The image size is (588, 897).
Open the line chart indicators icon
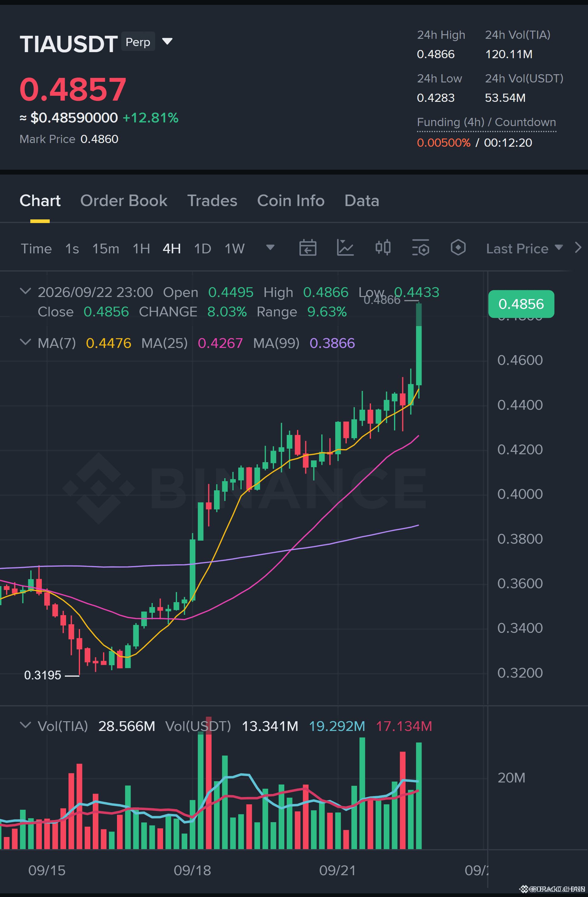[x=345, y=248]
